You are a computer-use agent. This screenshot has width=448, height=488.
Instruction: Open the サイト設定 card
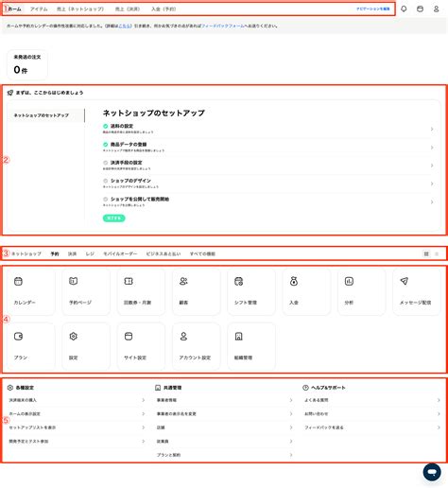(x=141, y=346)
